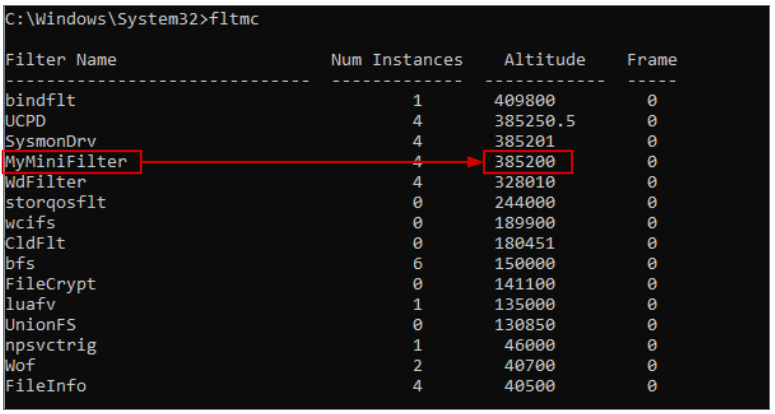Select altitude value 141100
775x414 pixels.
[525, 284]
